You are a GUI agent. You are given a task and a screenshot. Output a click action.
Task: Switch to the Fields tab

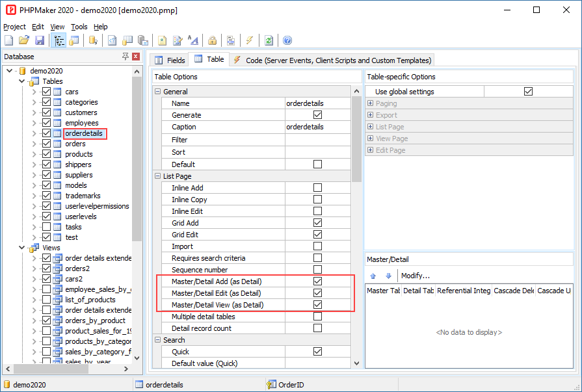[x=170, y=60]
